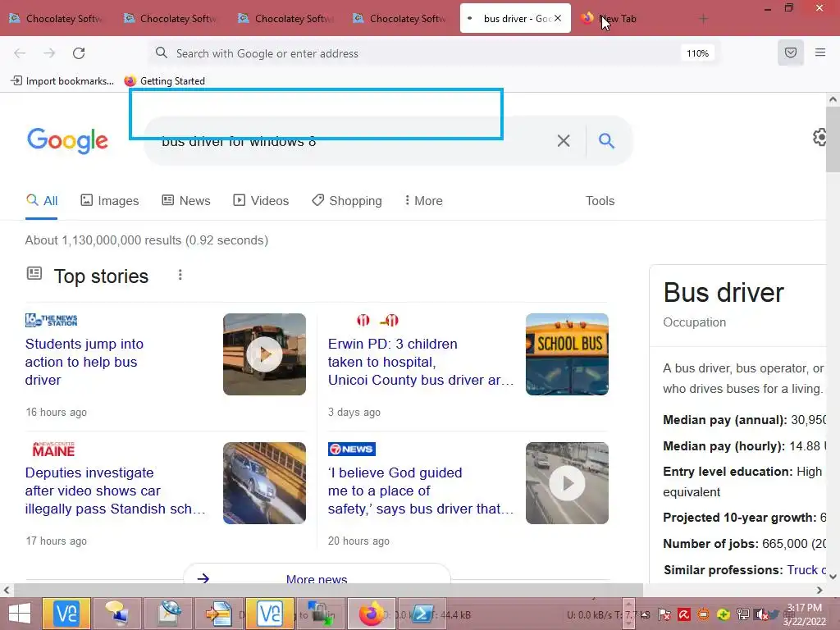Image resolution: width=840 pixels, height=630 pixels.
Task: Click the Bus driver panel heading
Action: (x=724, y=293)
